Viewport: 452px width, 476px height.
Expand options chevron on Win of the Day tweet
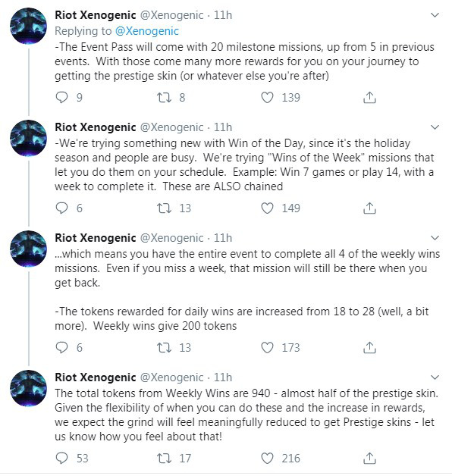[435, 127]
